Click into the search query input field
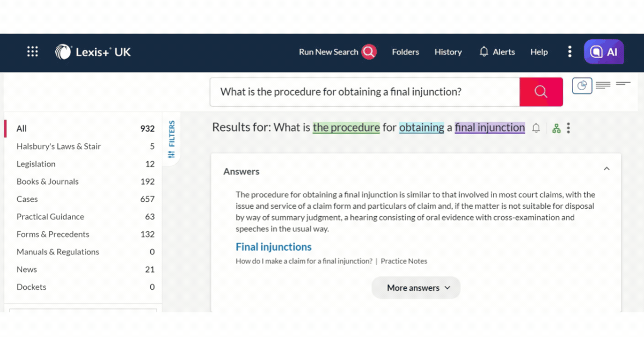 365,92
